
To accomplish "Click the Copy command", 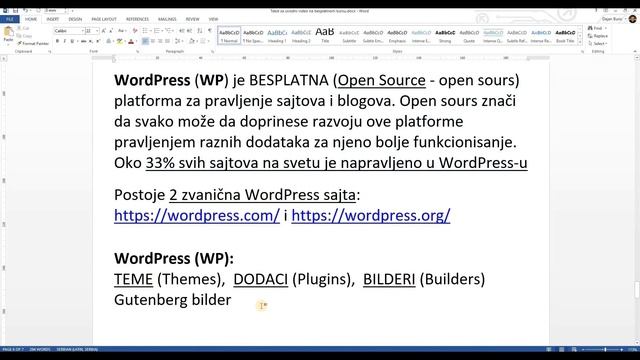I will pyautogui.click(x=24, y=36).
